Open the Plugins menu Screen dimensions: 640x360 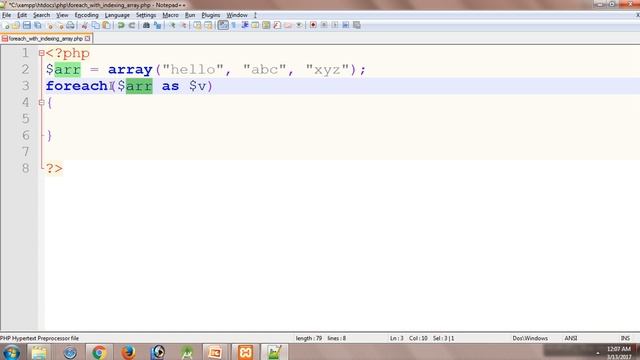(x=211, y=15)
